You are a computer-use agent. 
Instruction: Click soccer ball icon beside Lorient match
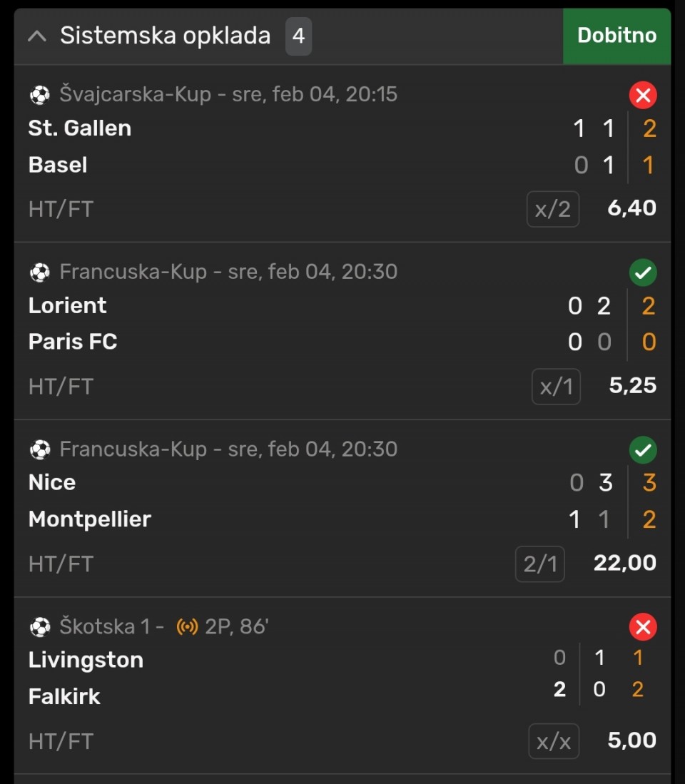(40, 272)
